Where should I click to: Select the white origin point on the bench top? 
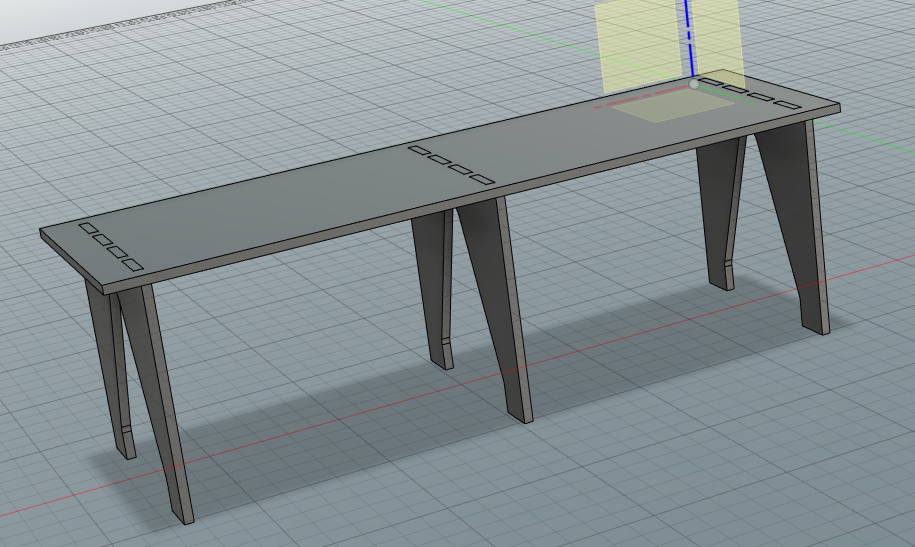pos(693,84)
